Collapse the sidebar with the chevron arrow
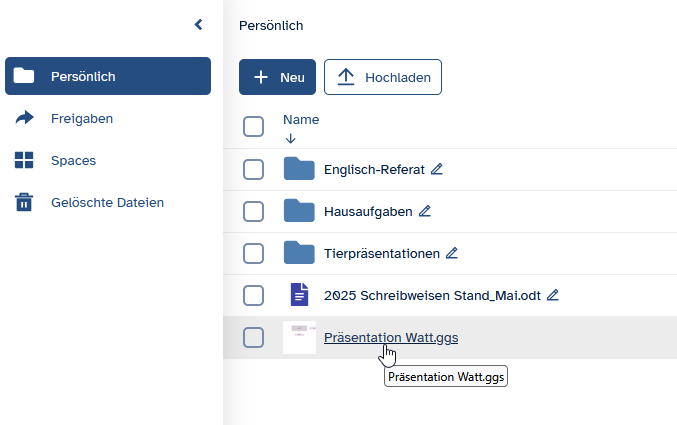Image resolution: width=677 pixels, height=425 pixels. (198, 25)
